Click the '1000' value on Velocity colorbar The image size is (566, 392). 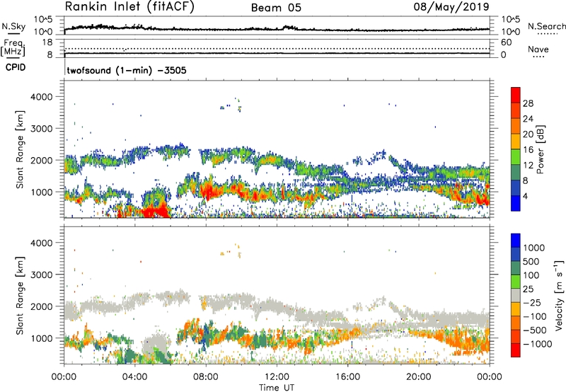pos(534,248)
